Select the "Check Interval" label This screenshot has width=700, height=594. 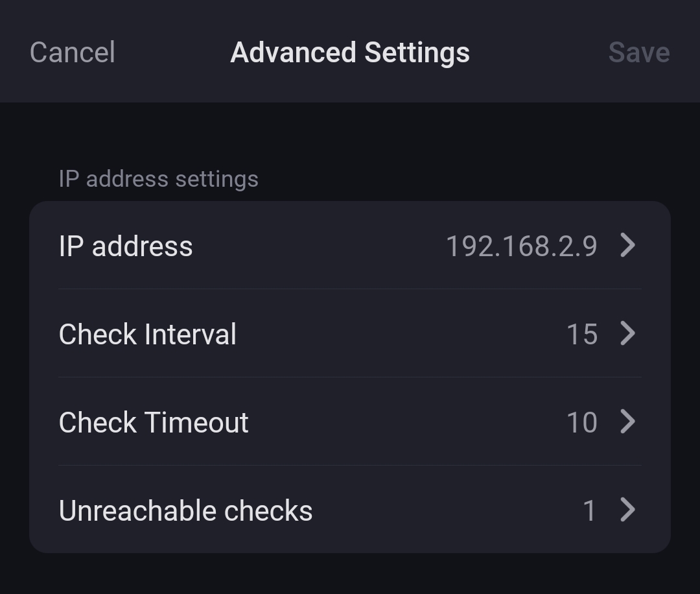[x=148, y=335]
